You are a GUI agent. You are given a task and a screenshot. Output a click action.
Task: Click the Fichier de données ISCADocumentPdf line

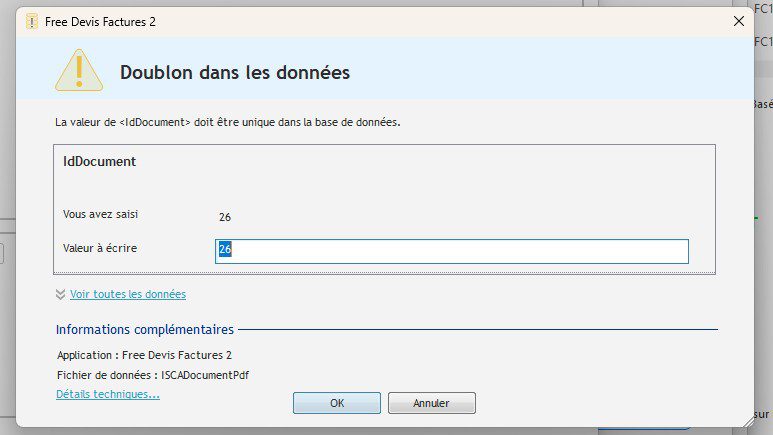153,374
